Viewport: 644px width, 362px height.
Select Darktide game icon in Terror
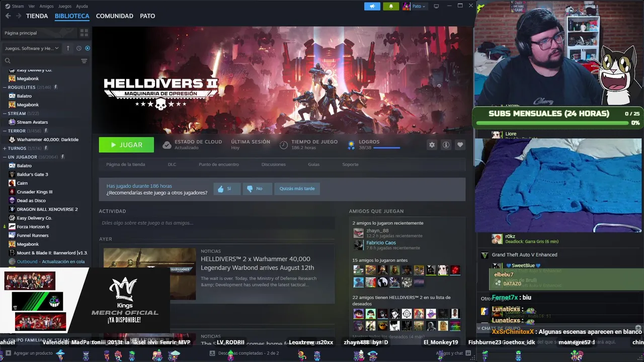12,139
